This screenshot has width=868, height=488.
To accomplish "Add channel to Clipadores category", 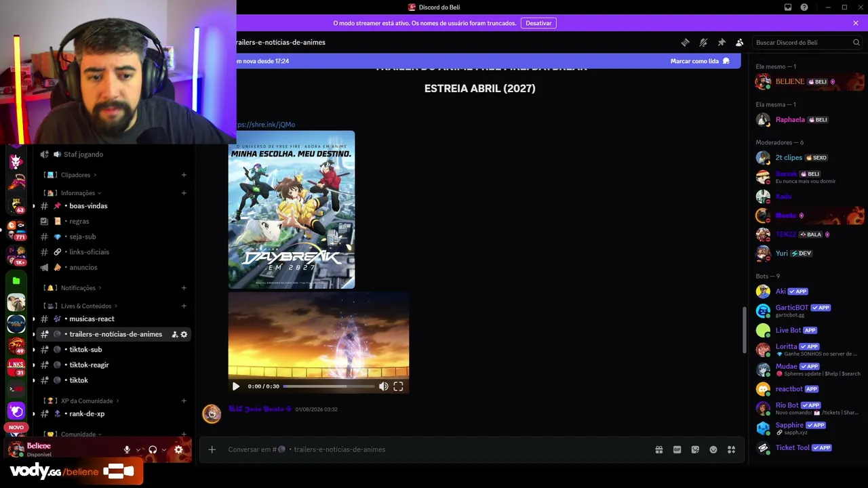I will 184,175.
